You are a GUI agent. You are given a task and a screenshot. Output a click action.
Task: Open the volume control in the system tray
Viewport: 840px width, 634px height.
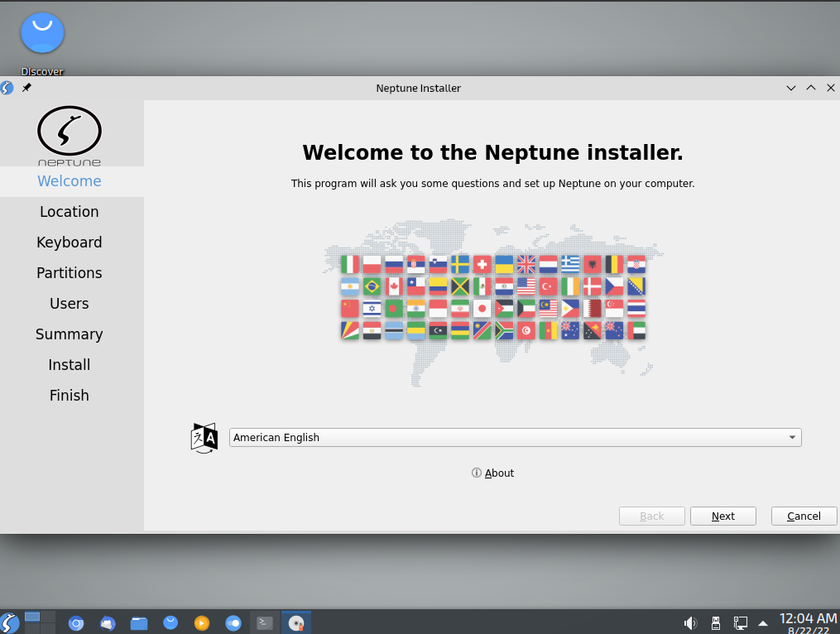pyautogui.click(x=690, y=622)
